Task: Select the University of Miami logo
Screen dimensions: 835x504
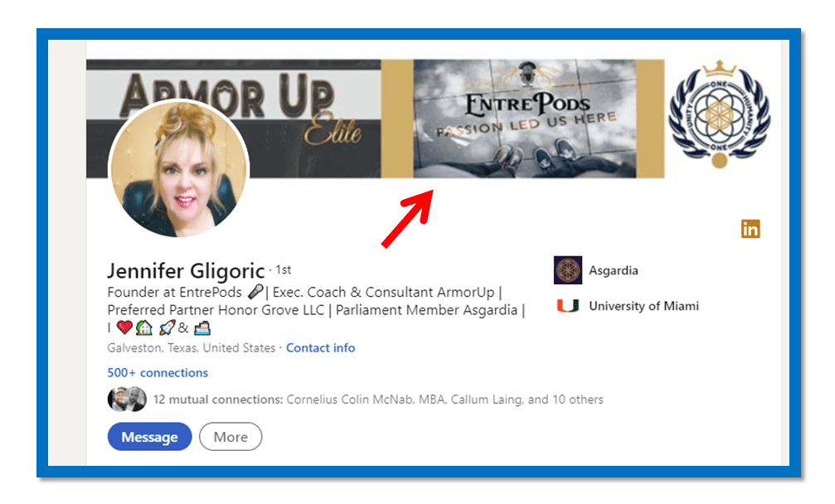Action: (x=569, y=306)
